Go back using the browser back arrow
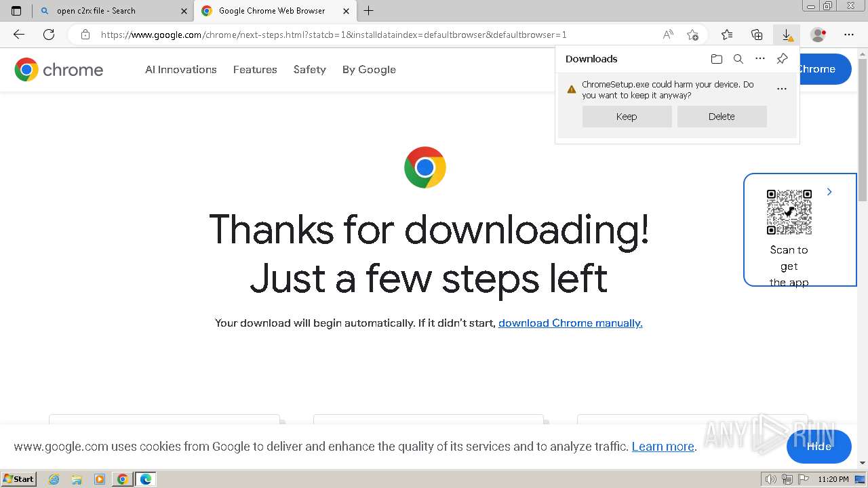The image size is (868, 488). (x=19, y=35)
